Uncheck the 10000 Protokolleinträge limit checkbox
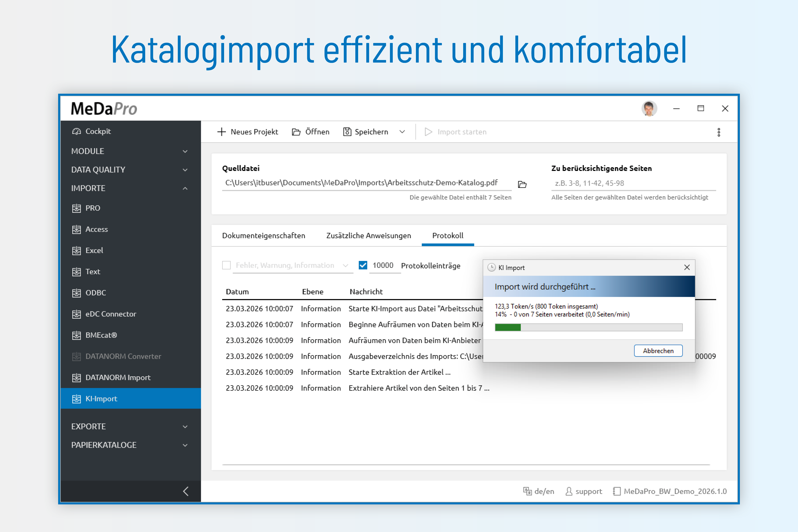This screenshot has height=532, width=798. (363, 265)
